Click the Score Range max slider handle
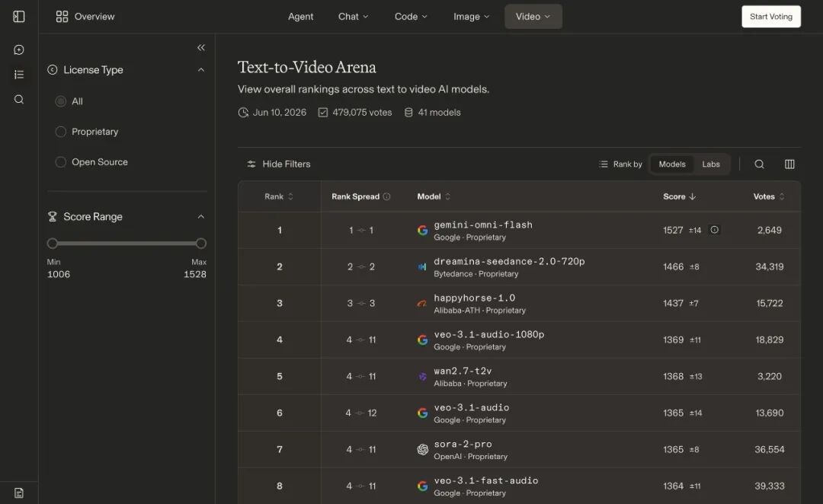This screenshot has height=504, width=823. click(201, 244)
